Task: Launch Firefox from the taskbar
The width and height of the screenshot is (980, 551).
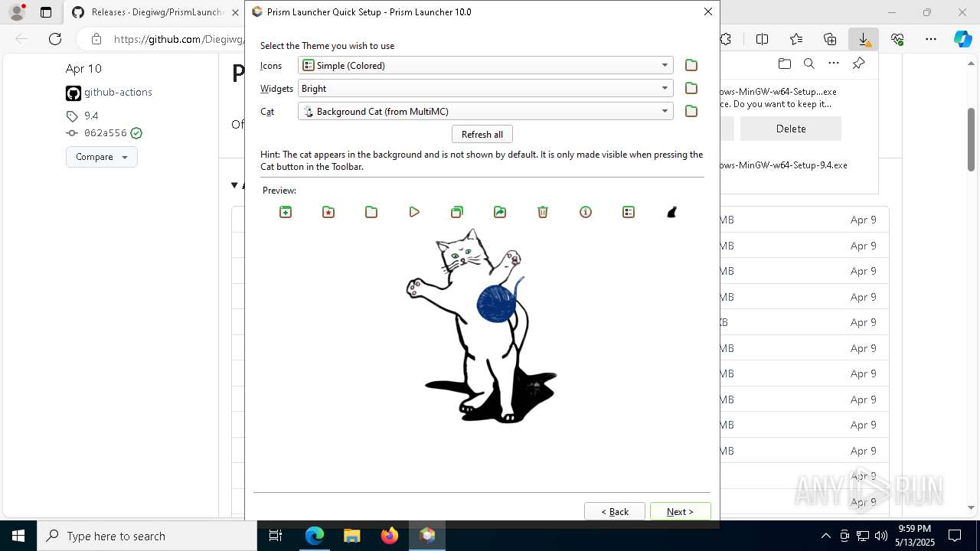Action: (x=390, y=536)
